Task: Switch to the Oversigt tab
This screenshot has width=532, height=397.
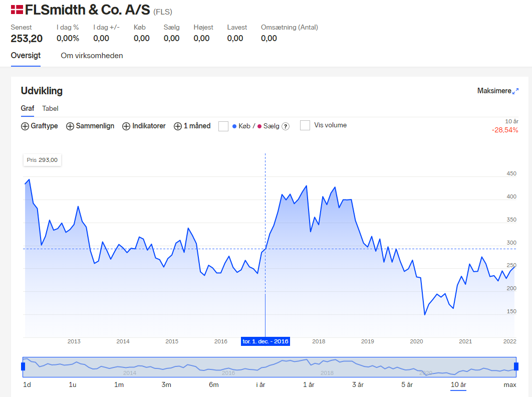Action: (26, 55)
